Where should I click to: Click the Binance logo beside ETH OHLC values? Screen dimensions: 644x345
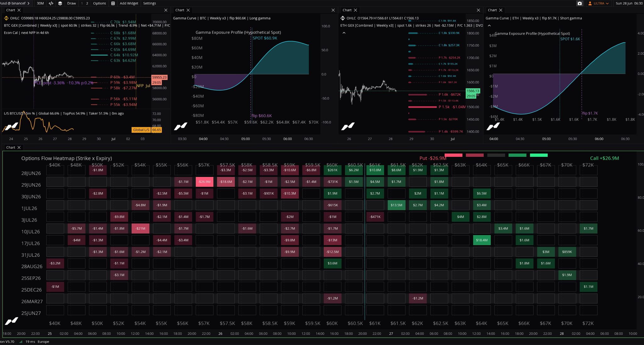click(x=343, y=18)
